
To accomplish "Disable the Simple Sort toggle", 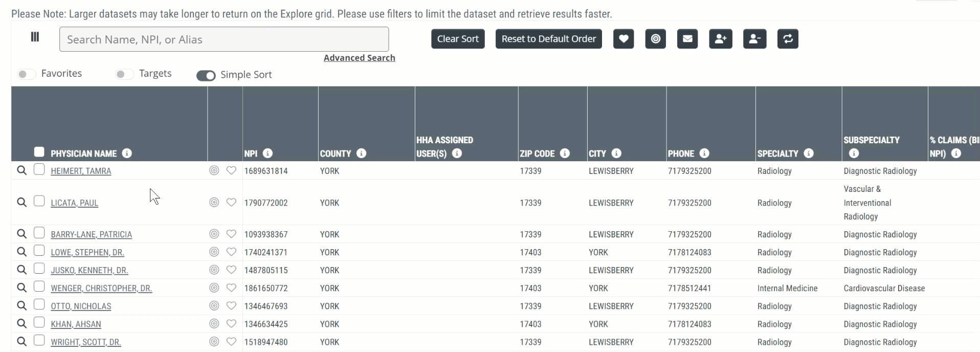I will click(206, 76).
